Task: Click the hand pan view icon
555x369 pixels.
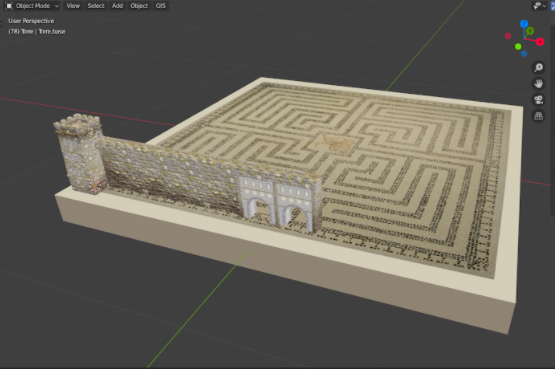Action: coord(538,83)
